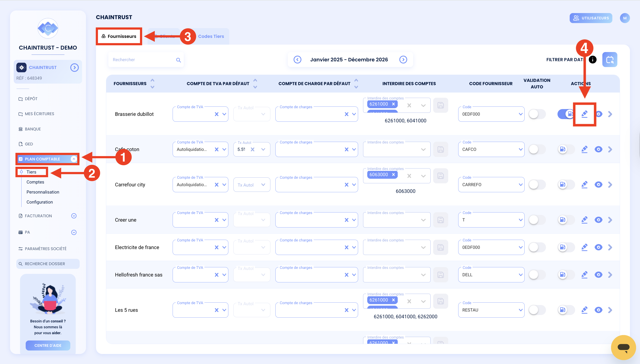Expand Facturation sidebar section
The image size is (640, 364).
click(74, 216)
